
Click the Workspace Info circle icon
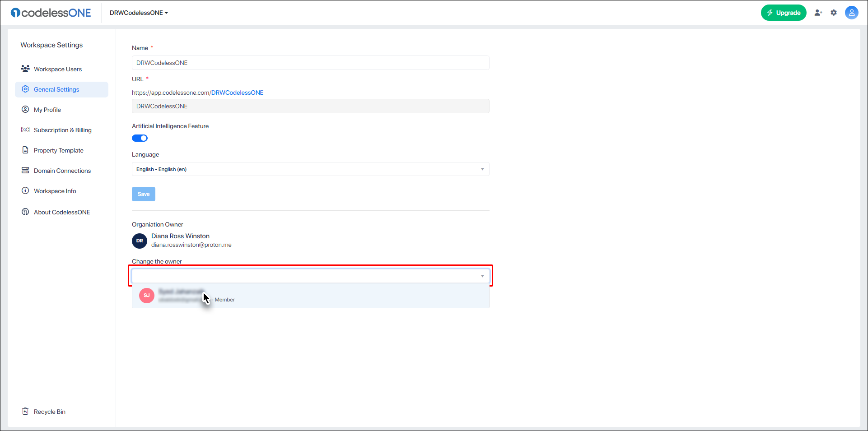point(25,190)
